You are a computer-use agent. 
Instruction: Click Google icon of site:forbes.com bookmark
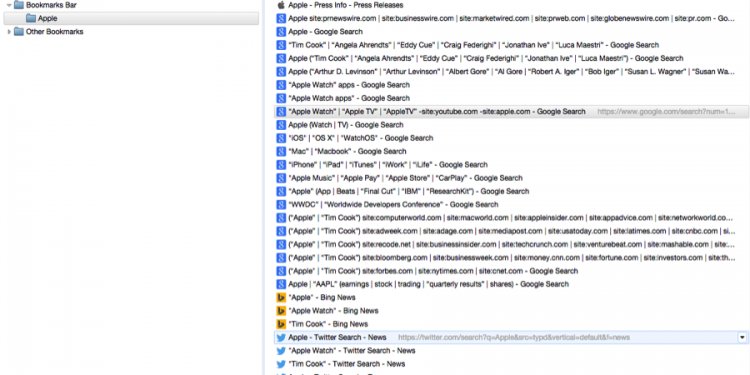point(281,271)
